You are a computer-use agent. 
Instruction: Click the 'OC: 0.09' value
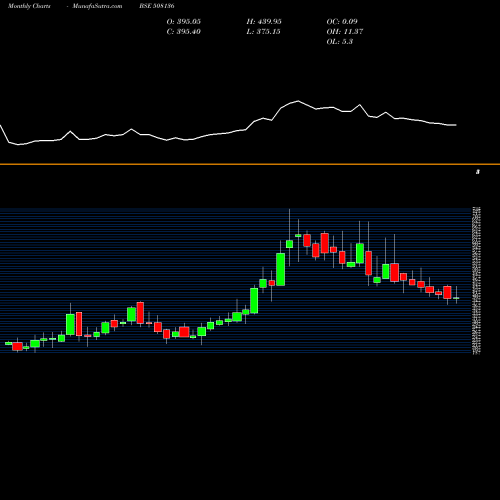342,21
